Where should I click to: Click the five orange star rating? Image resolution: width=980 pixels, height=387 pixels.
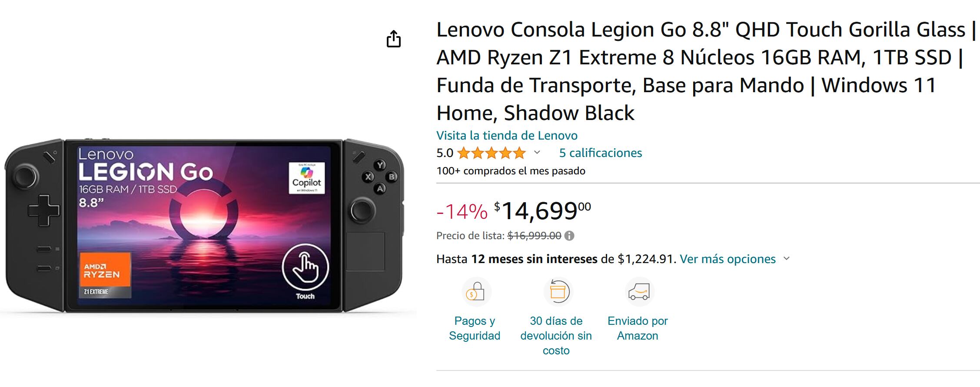coord(492,153)
